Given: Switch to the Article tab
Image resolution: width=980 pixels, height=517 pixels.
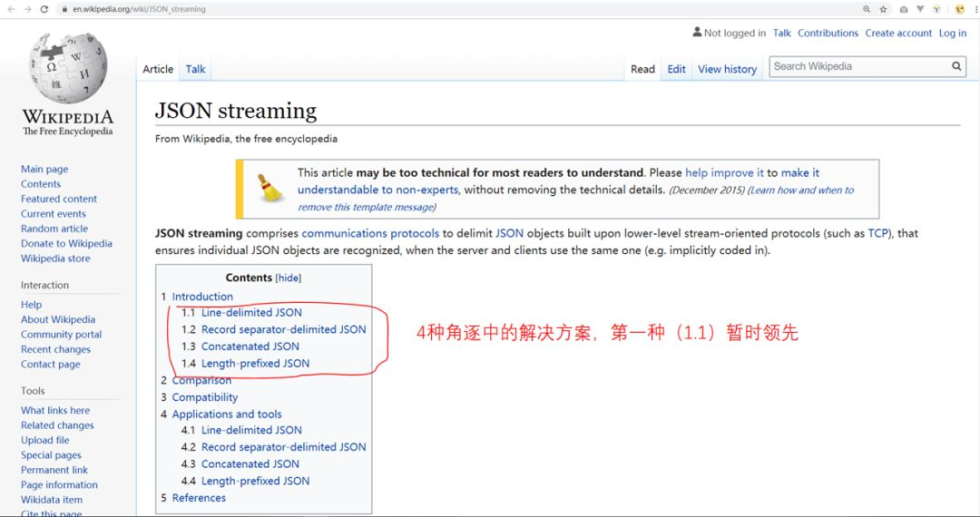Looking at the screenshot, I should tap(158, 69).
